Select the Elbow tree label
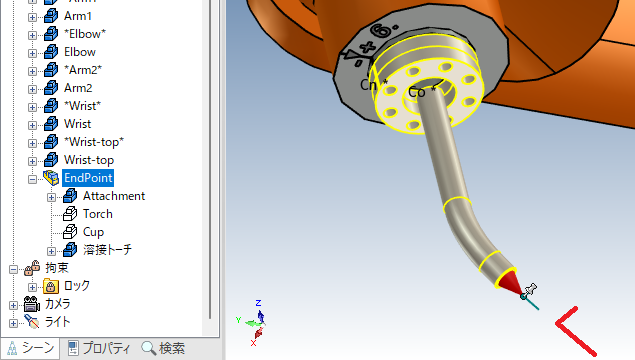The image size is (635, 360). (80, 52)
